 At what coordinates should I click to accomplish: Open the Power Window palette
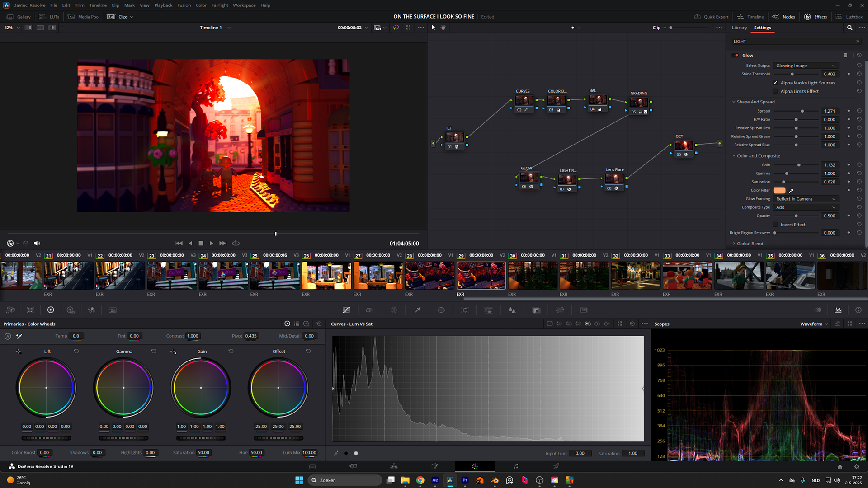pyautogui.click(x=441, y=310)
